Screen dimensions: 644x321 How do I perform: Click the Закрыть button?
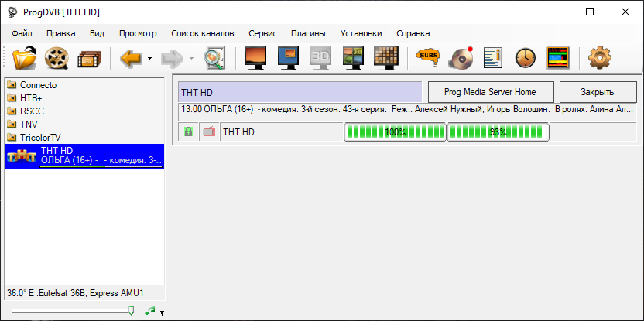[598, 92]
